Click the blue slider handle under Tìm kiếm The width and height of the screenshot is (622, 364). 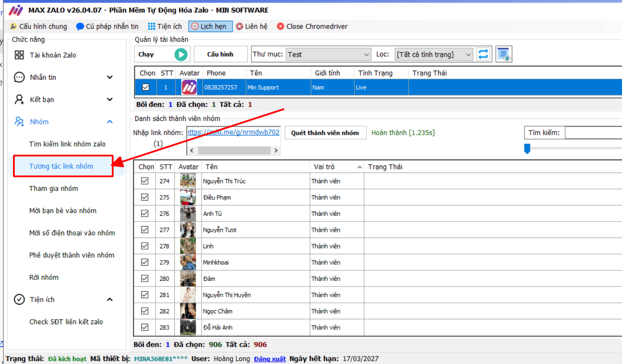point(527,149)
